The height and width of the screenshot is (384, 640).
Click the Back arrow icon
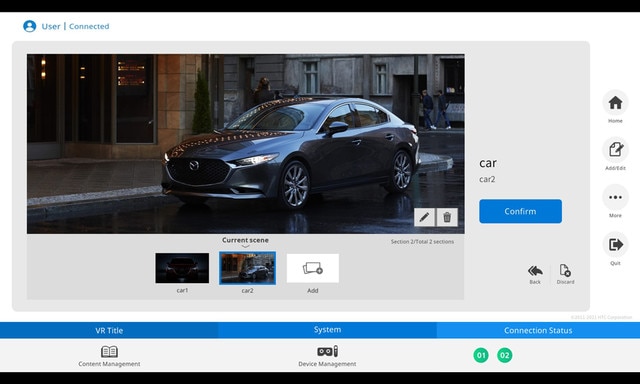[535, 271]
